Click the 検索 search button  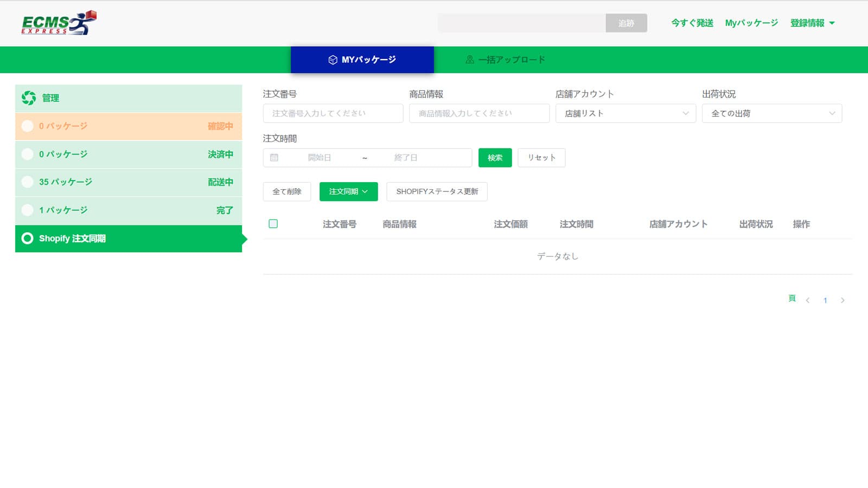tap(494, 158)
